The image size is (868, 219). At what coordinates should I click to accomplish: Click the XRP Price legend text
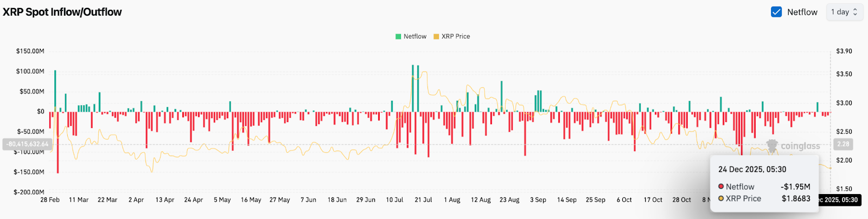[x=456, y=36]
